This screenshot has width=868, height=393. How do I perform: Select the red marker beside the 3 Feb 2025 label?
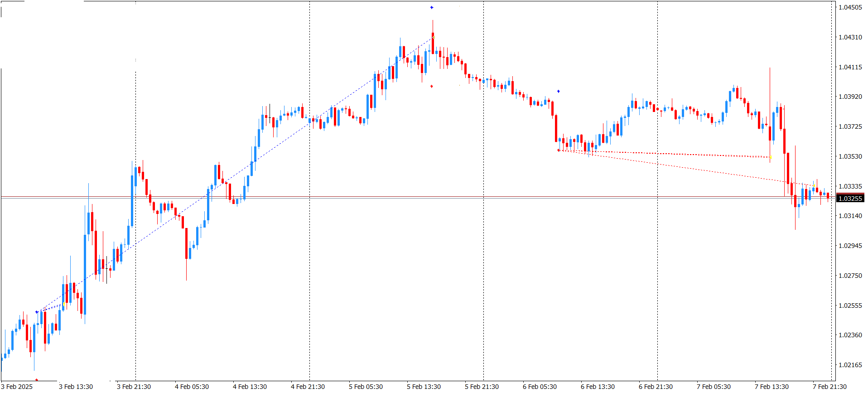pyautogui.click(x=37, y=380)
